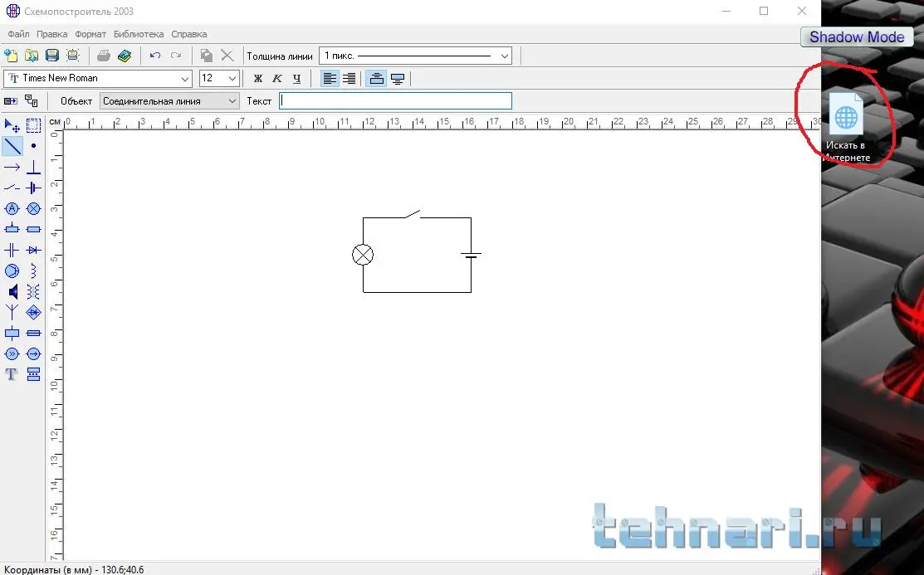Pick the resistor component
The width and height of the screenshot is (924, 575).
pos(33,229)
